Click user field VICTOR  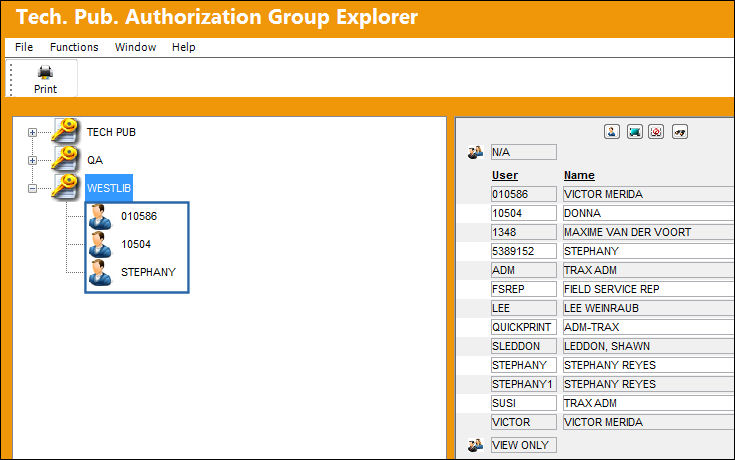[524, 422]
